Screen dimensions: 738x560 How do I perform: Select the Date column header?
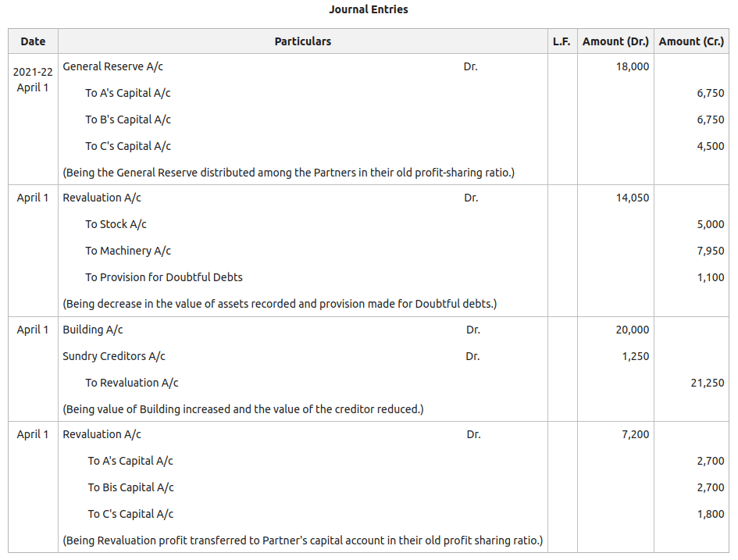click(32, 41)
